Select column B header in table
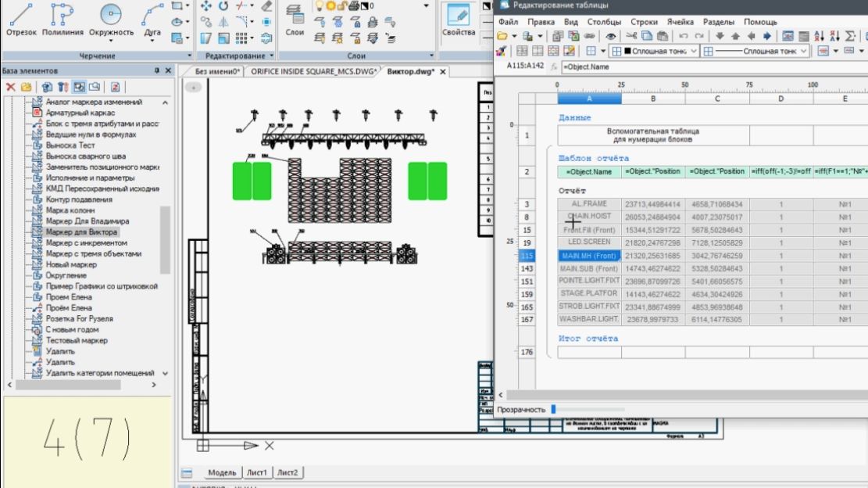The width and height of the screenshot is (868, 488). point(653,99)
